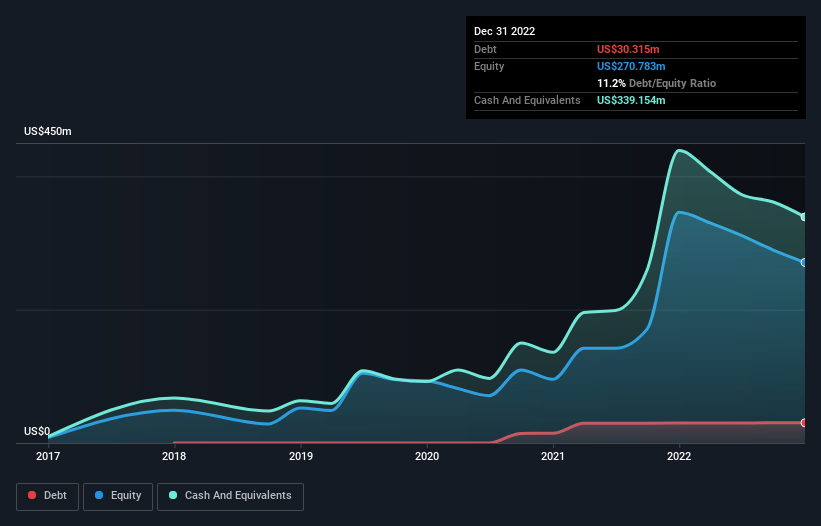Select the 2018 axis label
Screen dimensions: 821x526
[174, 456]
